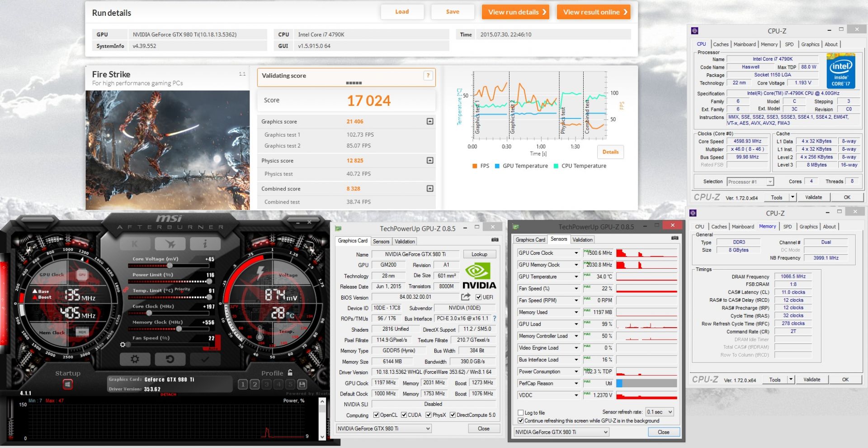
Task: Toggle the DirectCompute 5.0 checkbox
Action: point(453,415)
